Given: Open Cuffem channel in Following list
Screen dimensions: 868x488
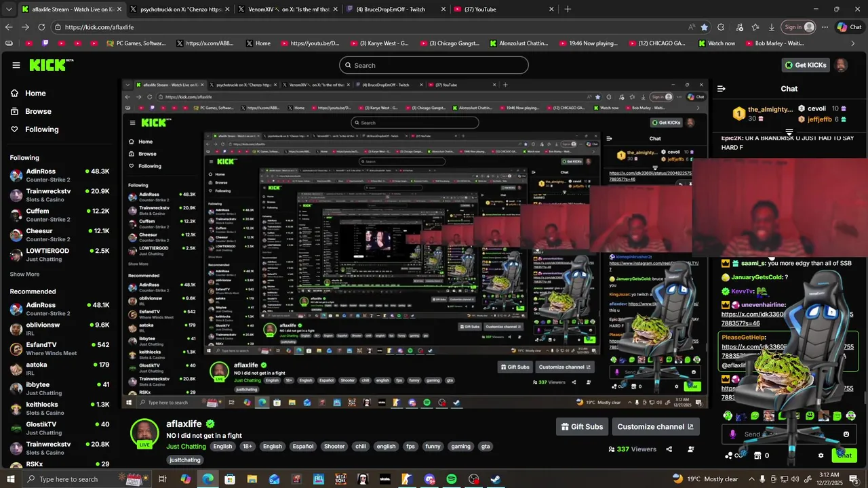Looking at the screenshot, I should tap(60, 215).
